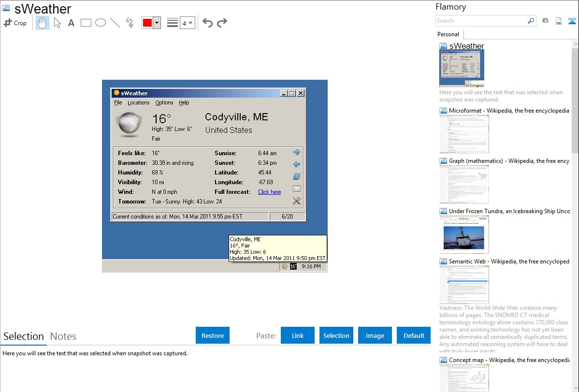Viewport: 579px width, 392px height.
Task: Click the blue icon at Flamory panel's far right
Action: (x=572, y=21)
